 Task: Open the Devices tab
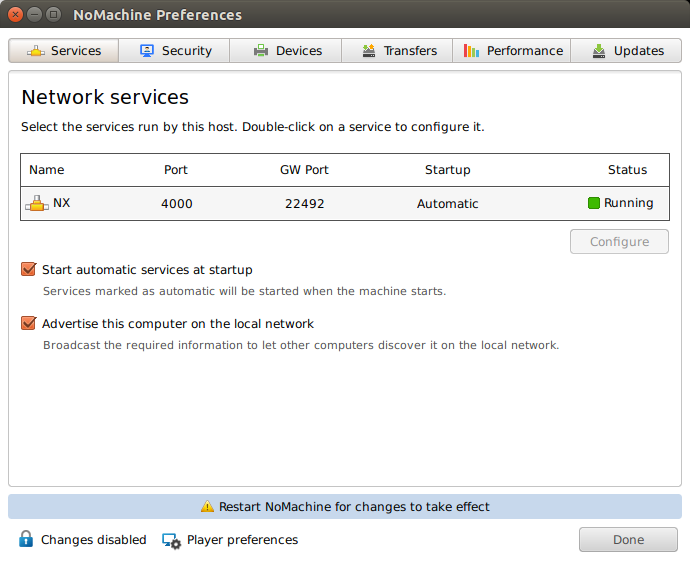pos(286,51)
